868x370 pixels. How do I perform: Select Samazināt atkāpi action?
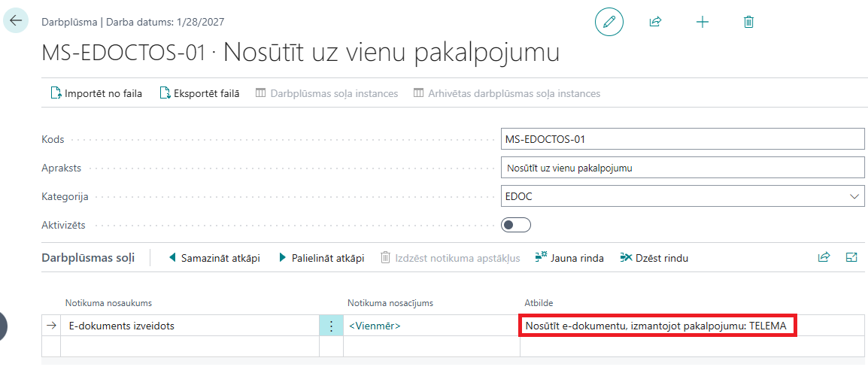coord(214,258)
